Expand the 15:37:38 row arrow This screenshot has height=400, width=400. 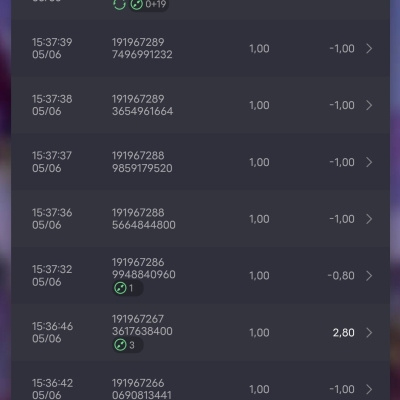tap(369, 105)
